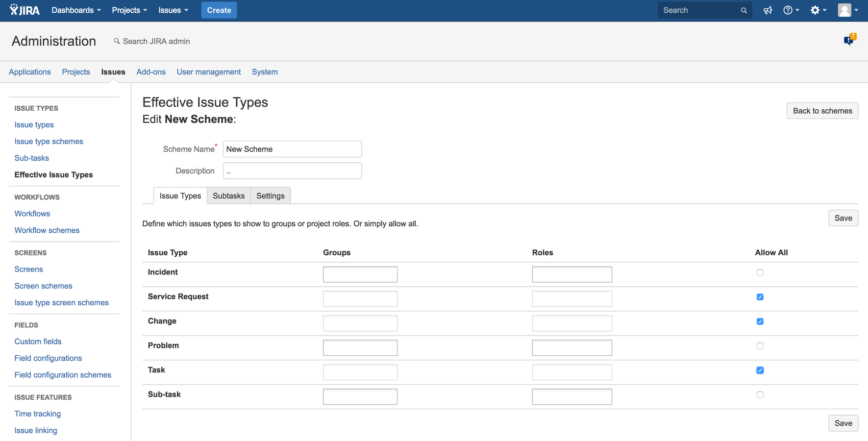
Task: Click the top Save button
Action: (x=843, y=218)
